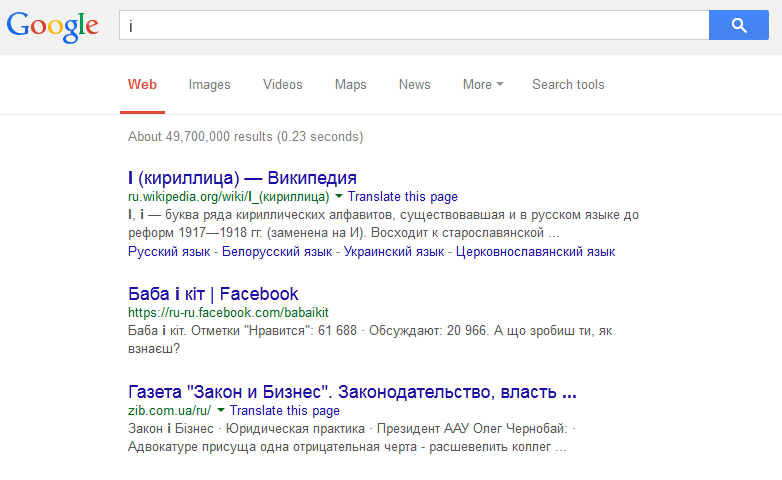Click inside the search query field
This screenshot has width=782, height=480.
click(x=410, y=25)
